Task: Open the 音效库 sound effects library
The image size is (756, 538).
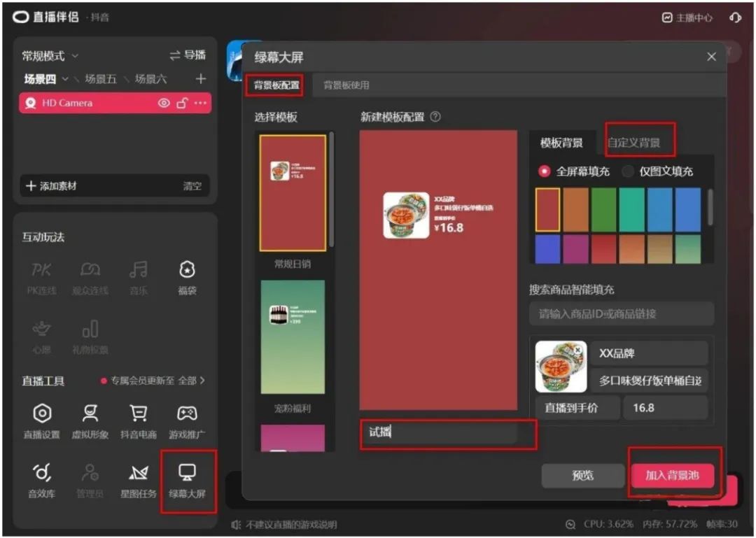Action: 42,483
